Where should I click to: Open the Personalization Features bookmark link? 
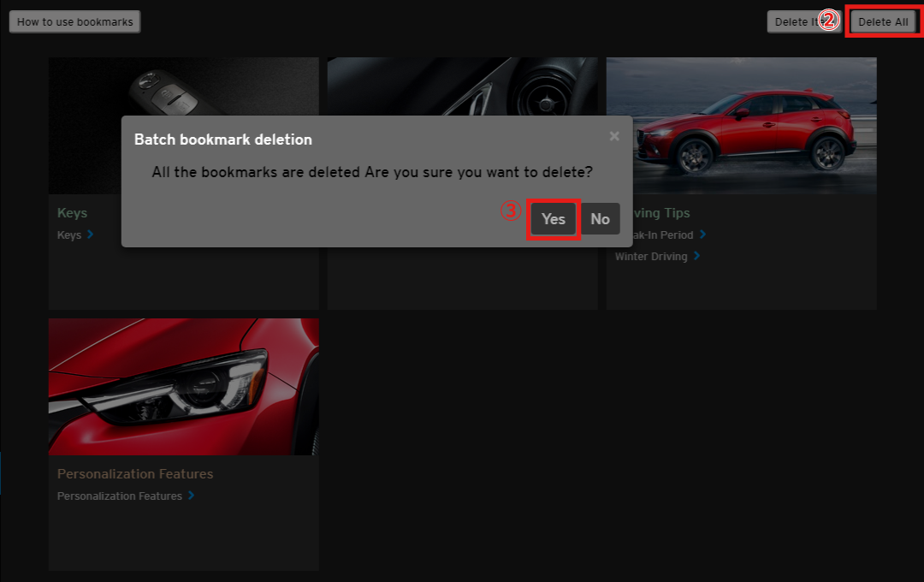[120, 496]
